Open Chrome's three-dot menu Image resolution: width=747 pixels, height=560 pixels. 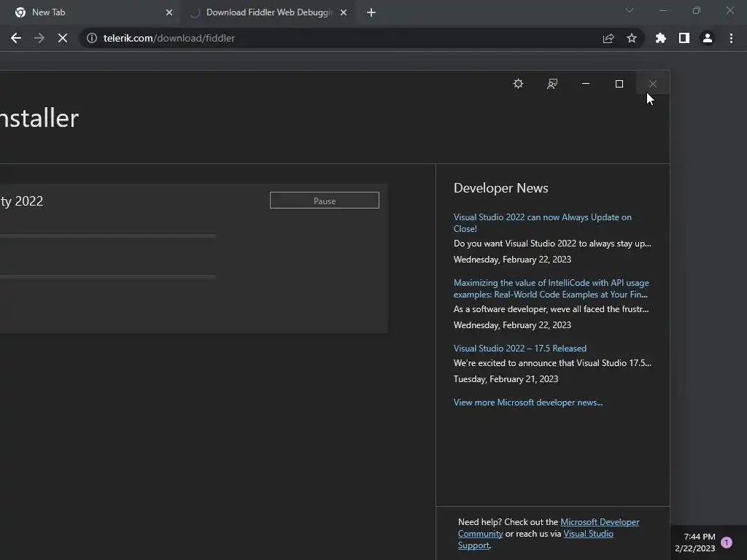[731, 38]
